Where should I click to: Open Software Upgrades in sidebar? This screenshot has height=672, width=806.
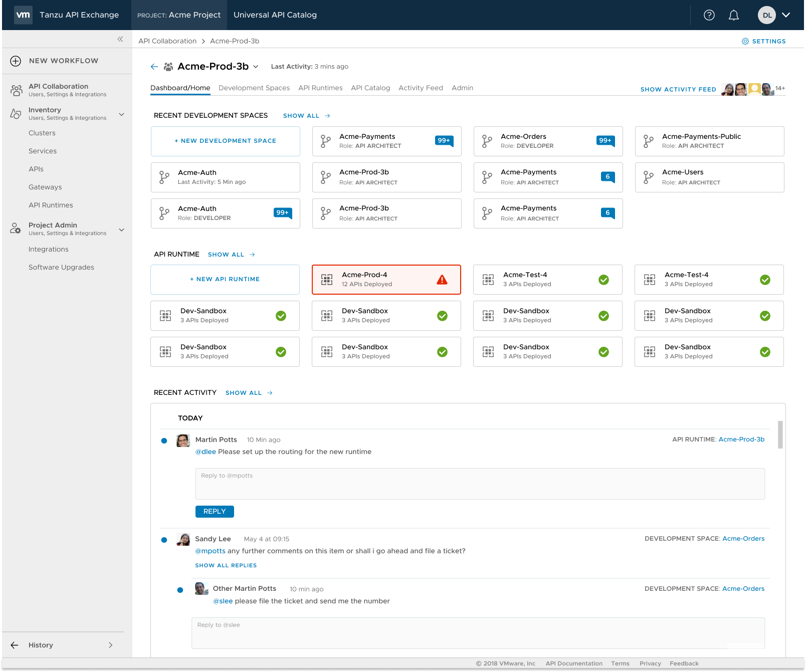[61, 267]
